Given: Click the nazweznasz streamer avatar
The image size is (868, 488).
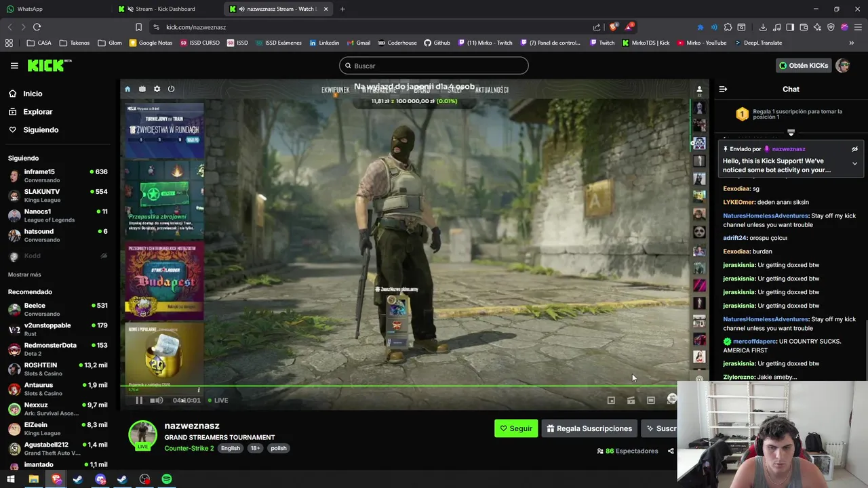Looking at the screenshot, I should click(x=143, y=434).
